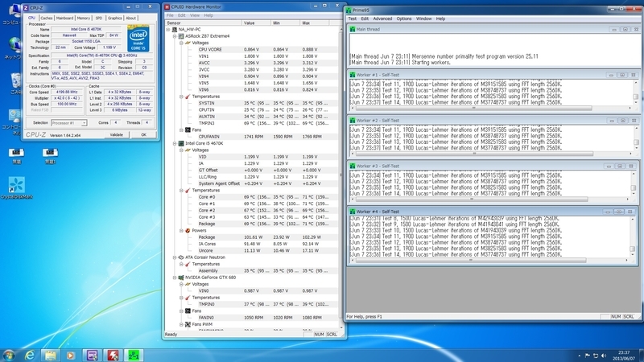644x362 pixels.
Task: Click the Intel Core i5 logo in CPU-Z
Action: click(138, 39)
